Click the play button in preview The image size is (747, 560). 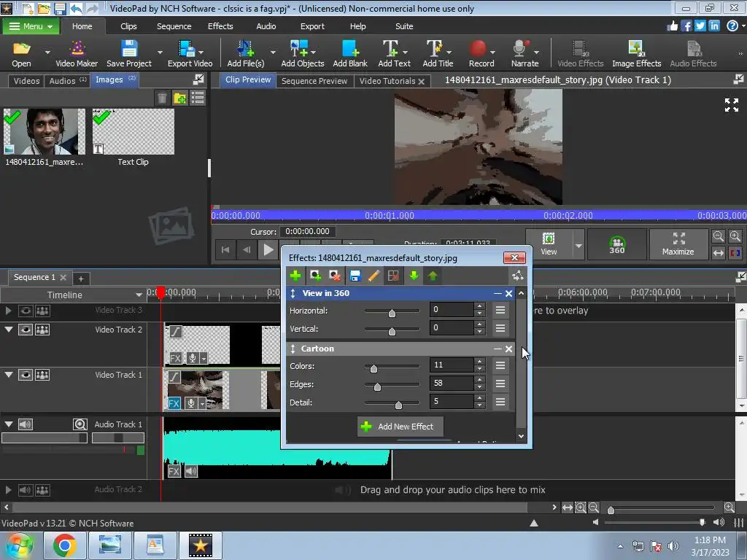[x=268, y=249]
